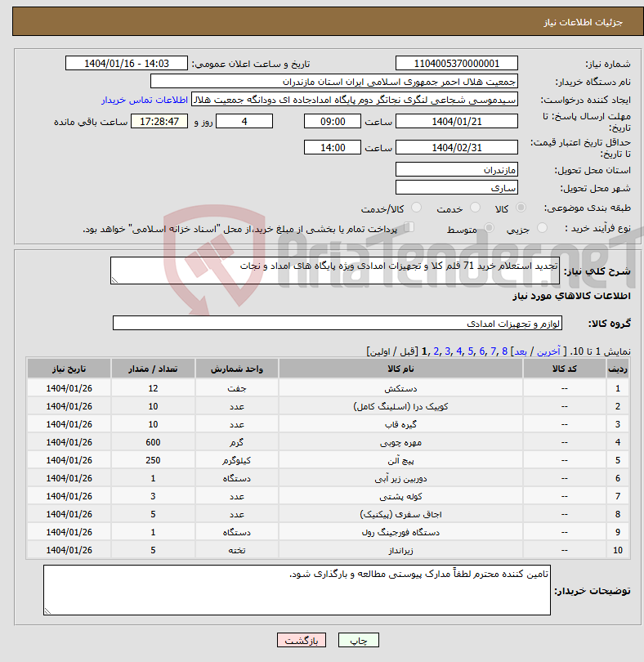Screen dimensions: 644x662
Task: Click unit جفت in دستکش row
Action: pos(237,388)
